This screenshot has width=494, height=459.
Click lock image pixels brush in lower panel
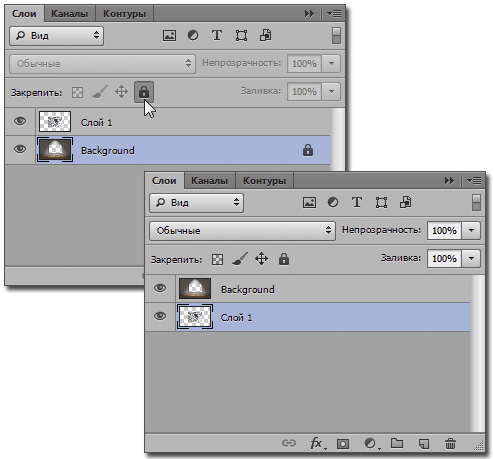[240, 259]
